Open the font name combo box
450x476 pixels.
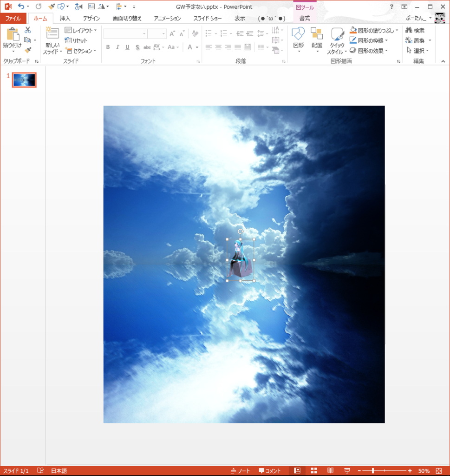pos(125,33)
